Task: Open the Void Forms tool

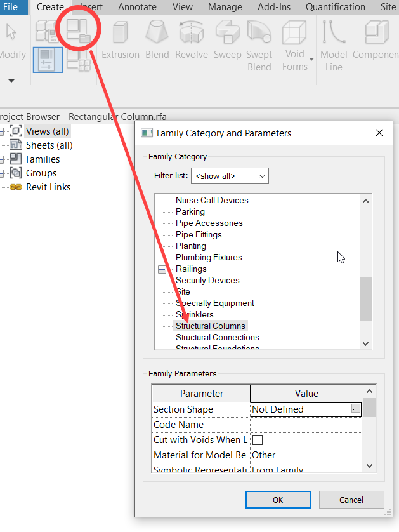Action: click(x=295, y=38)
